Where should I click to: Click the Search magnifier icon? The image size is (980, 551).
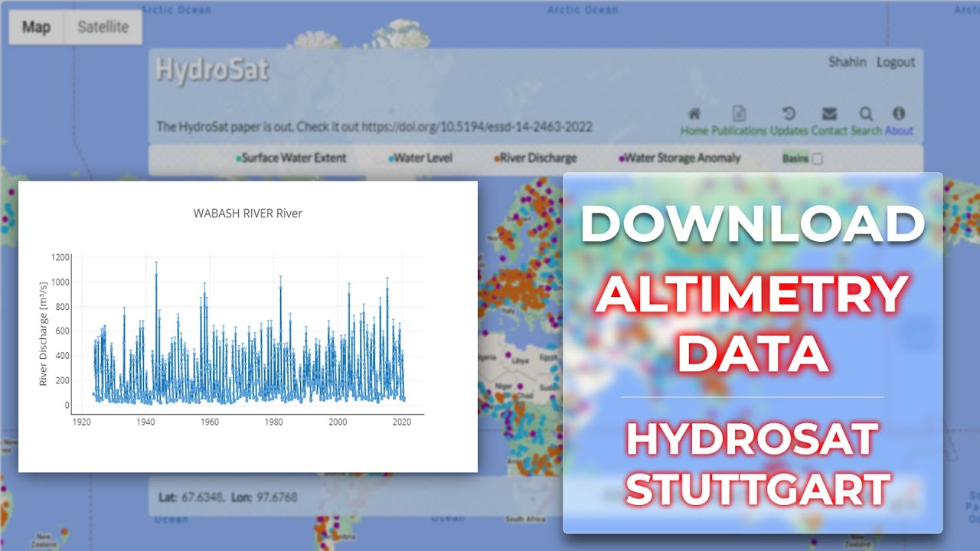(866, 114)
